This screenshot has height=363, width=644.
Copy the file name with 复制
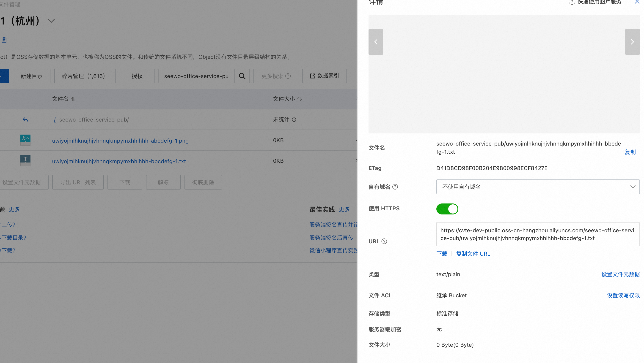tap(630, 152)
